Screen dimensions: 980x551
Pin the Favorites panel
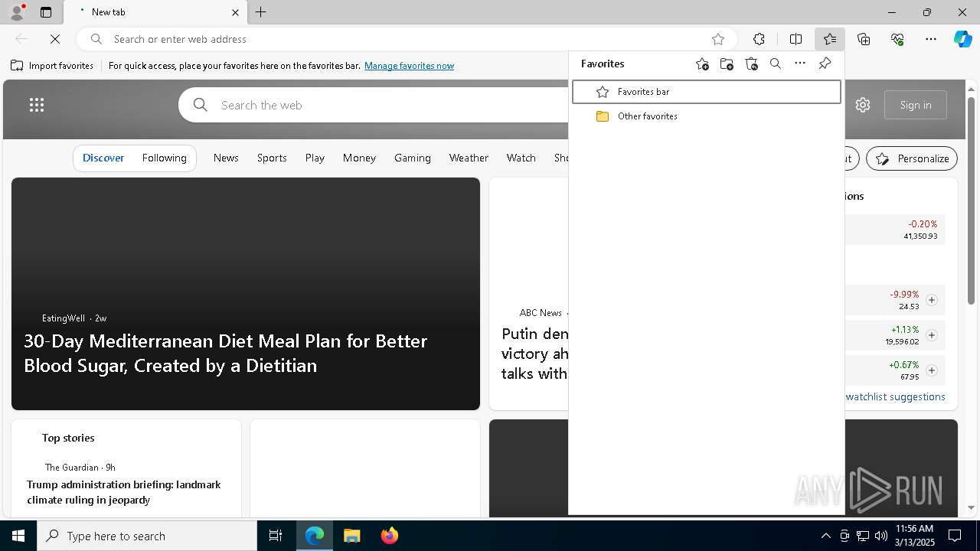click(x=825, y=64)
